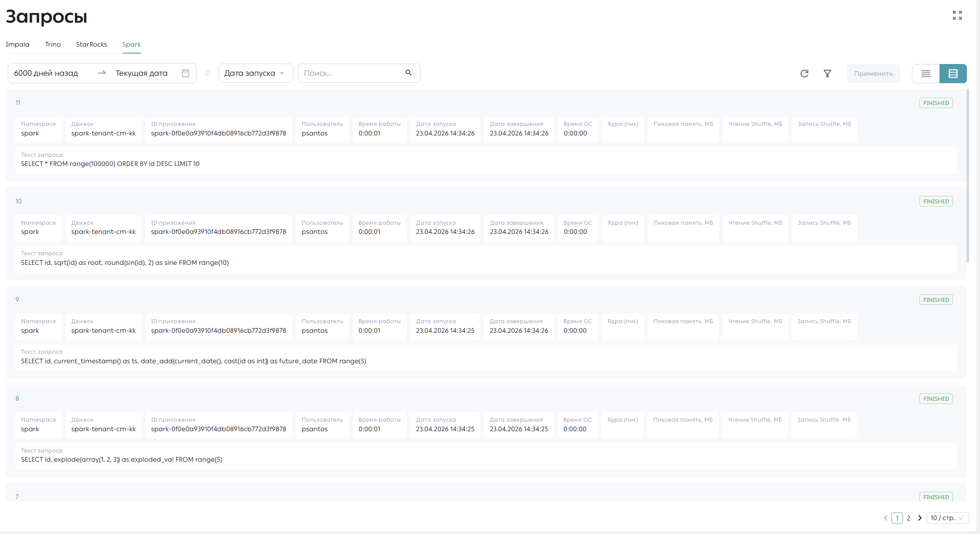Viewport: 980px width, 534px height.
Task: Click 'Ядра (пик)' cell in query 10
Action: pyautogui.click(x=623, y=227)
